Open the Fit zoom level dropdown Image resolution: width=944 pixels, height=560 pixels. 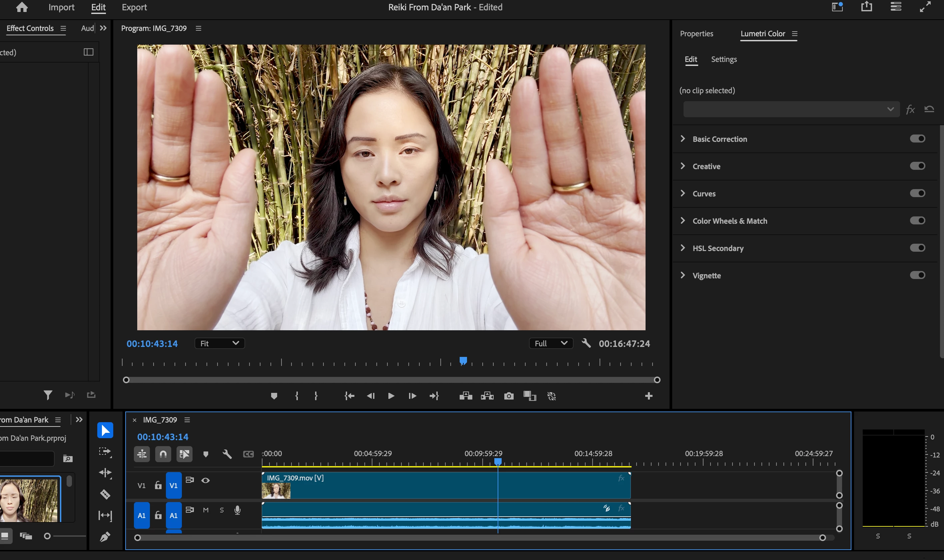pyautogui.click(x=219, y=343)
